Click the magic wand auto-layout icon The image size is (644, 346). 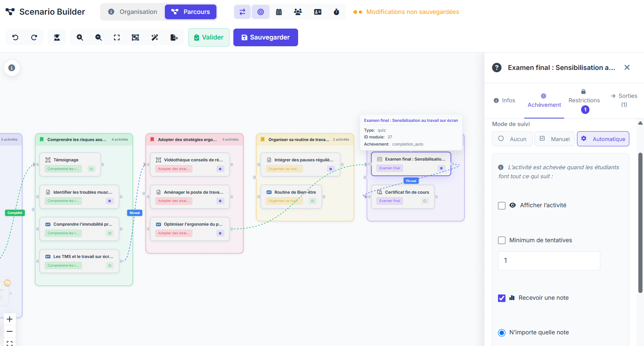pos(155,37)
